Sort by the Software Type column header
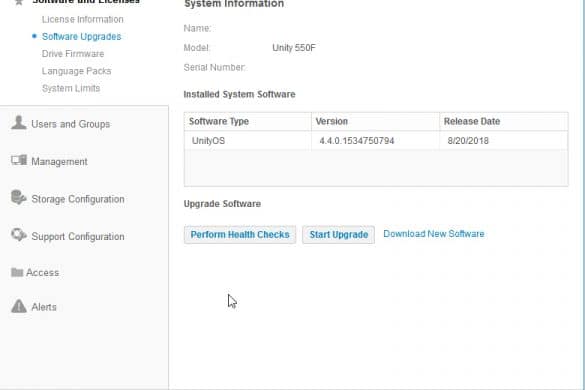Screen dimensions: 585x390 click(248, 121)
